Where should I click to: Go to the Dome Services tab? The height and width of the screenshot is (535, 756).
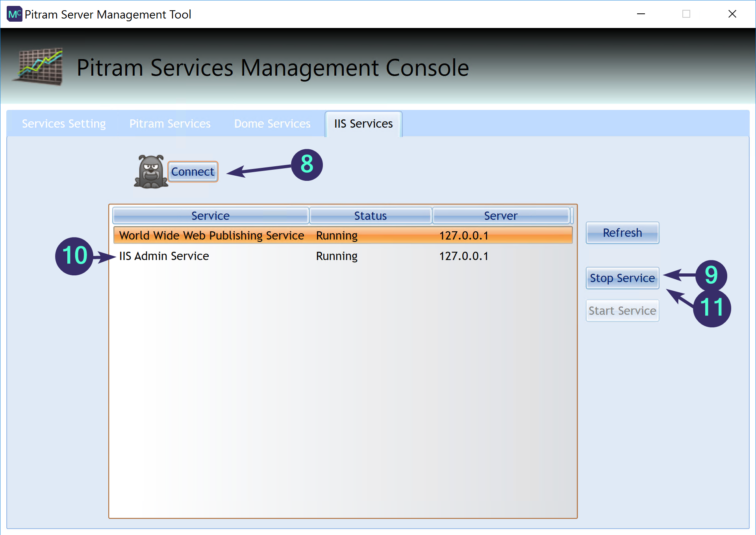pyautogui.click(x=272, y=124)
